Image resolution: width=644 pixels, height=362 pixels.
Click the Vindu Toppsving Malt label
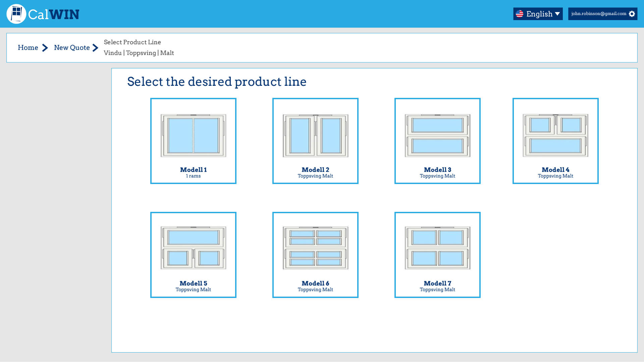tap(139, 53)
